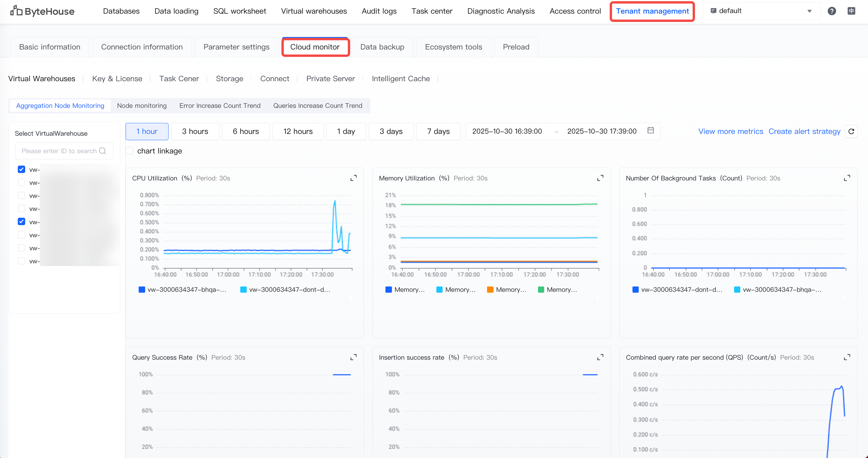Switch to the Data backup tab

(x=382, y=47)
